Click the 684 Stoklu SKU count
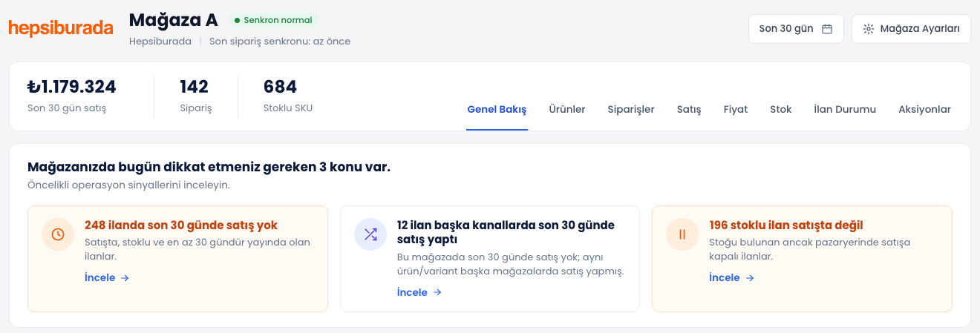 pos(280,87)
